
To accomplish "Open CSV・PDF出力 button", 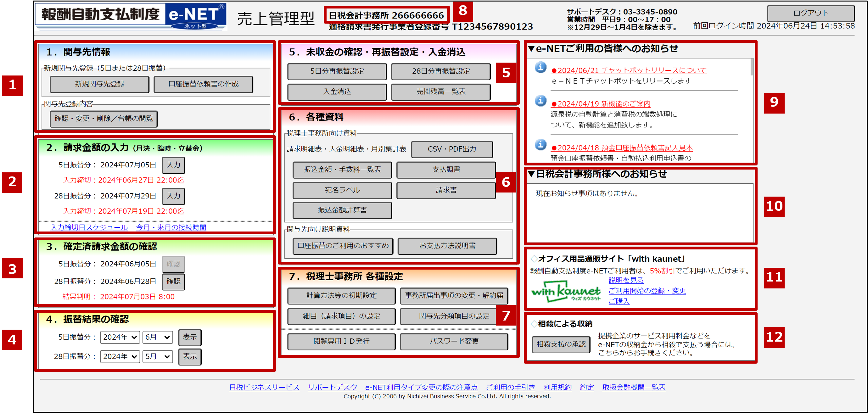I will click(x=452, y=149).
